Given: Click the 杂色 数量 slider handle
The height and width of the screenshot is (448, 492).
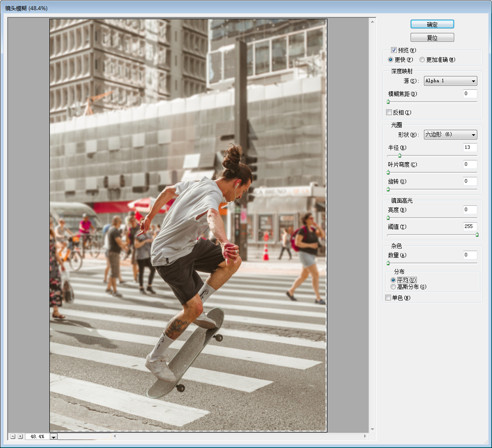Looking at the screenshot, I should (x=388, y=263).
